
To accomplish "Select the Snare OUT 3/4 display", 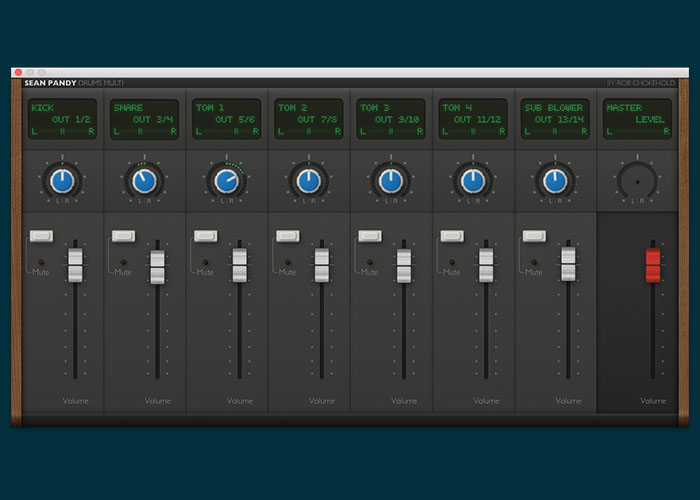I will pos(145,119).
